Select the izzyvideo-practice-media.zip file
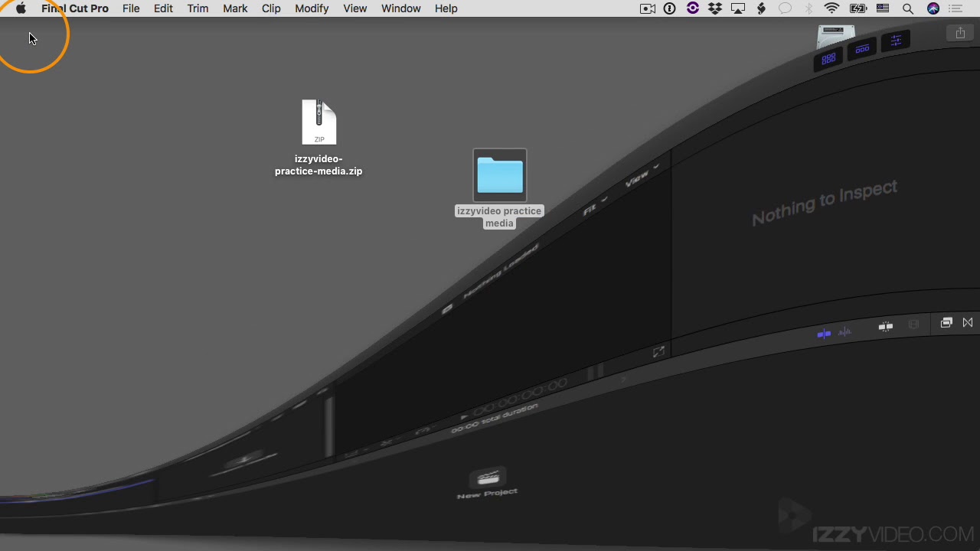 coord(318,122)
